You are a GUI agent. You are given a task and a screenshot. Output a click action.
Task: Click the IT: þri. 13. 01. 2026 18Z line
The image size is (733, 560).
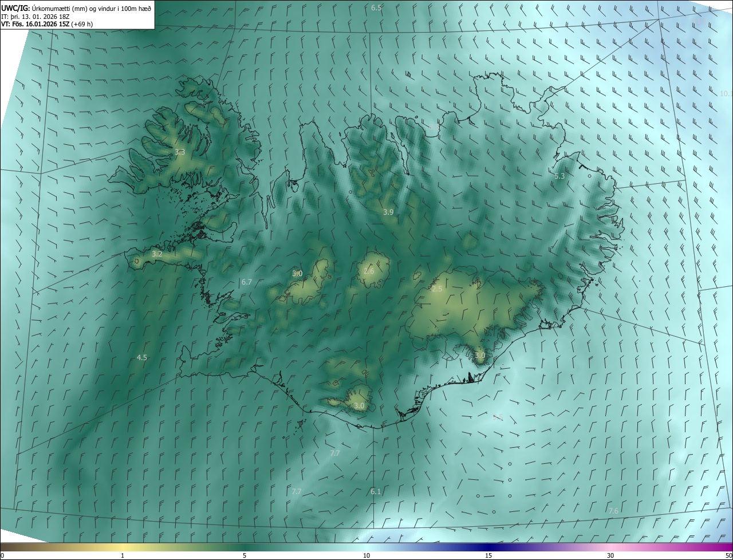pyautogui.click(x=36, y=17)
